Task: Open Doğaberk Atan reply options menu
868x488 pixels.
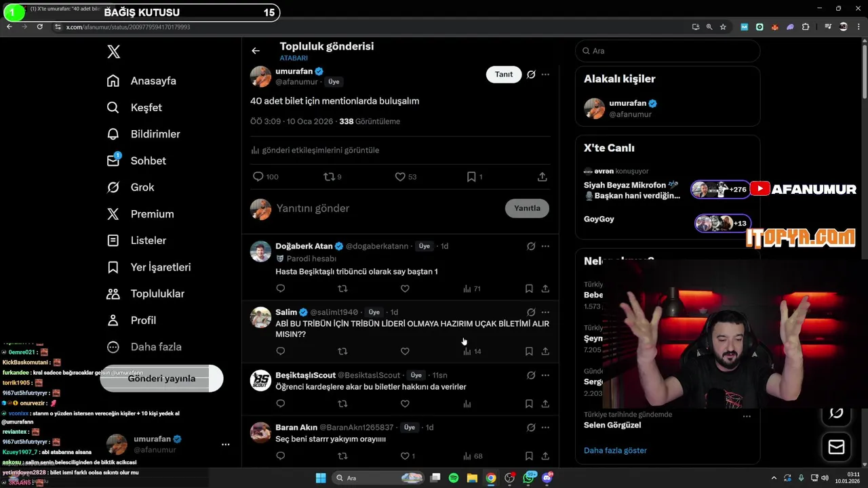Action: pos(545,246)
